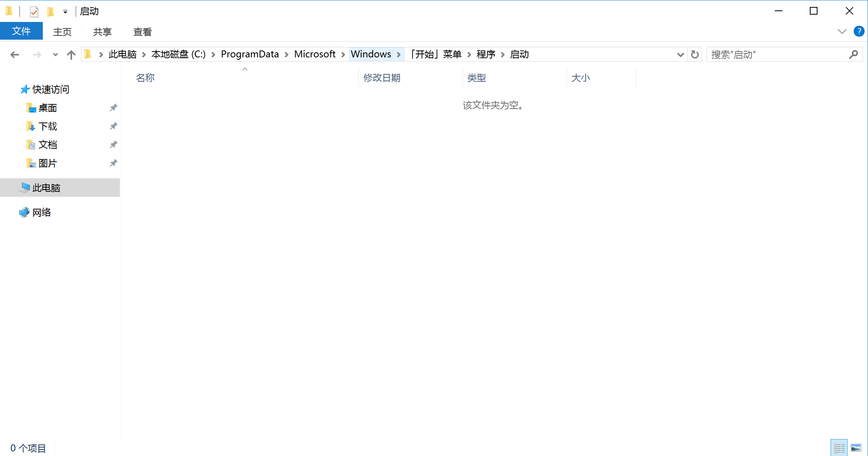Navigate up one folder level
Image resolution: width=868 pixels, height=456 pixels.
coord(71,54)
